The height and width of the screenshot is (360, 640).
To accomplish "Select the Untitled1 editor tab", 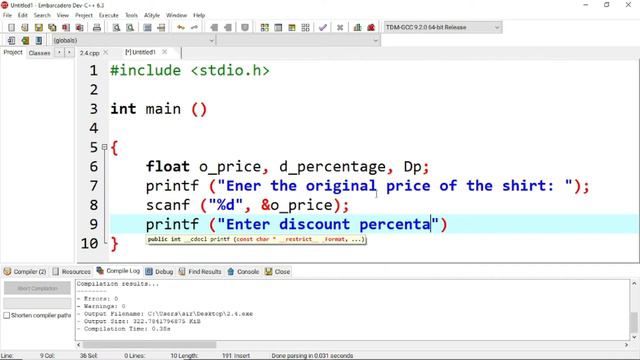I will coord(140,52).
